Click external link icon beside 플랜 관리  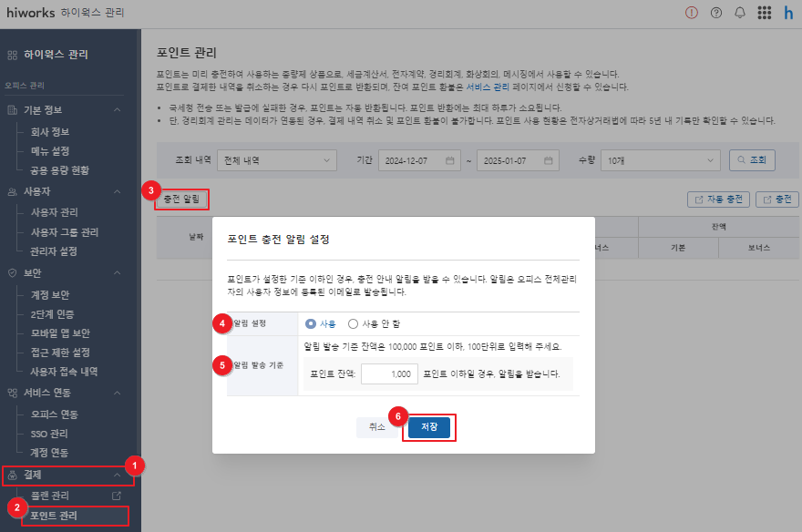coord(116,496)
